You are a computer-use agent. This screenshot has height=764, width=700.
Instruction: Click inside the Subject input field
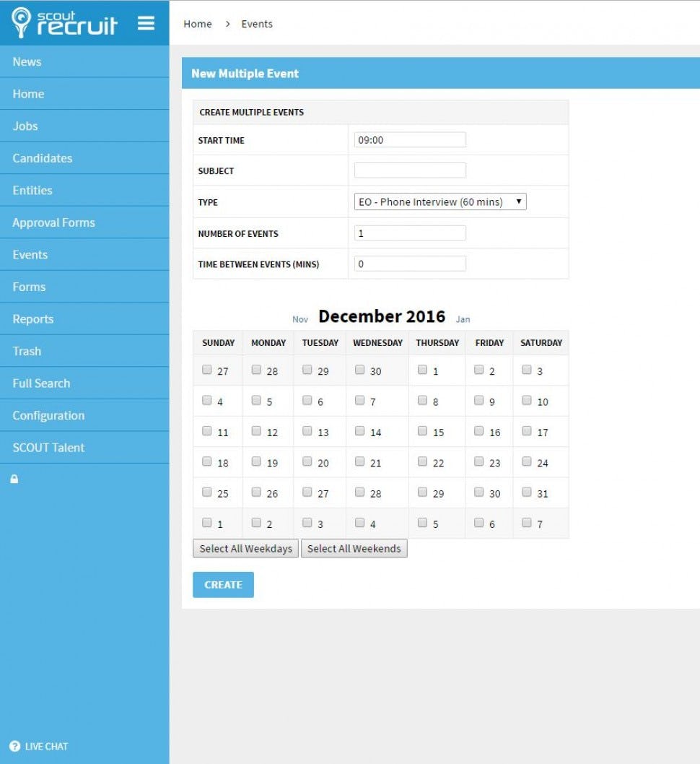click(409, 170)
